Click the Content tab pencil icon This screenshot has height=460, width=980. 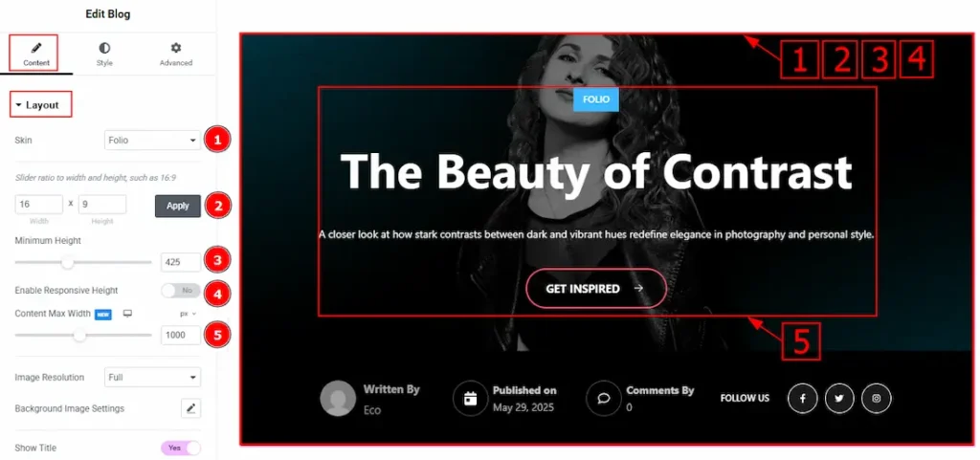[36, 48]
